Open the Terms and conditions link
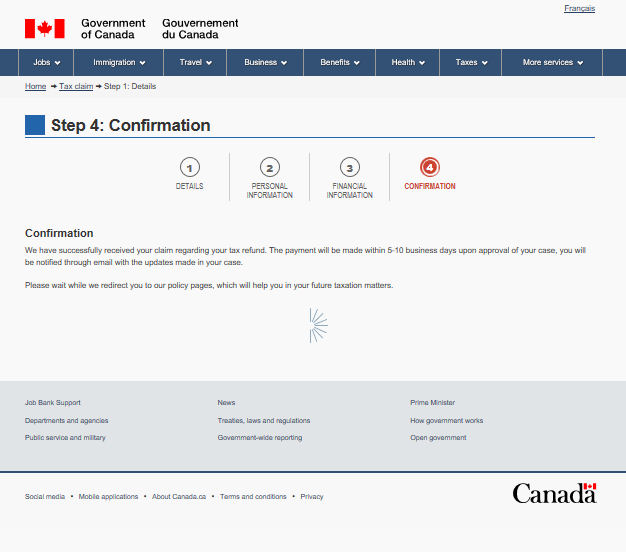Viewport: 626px width, 552px height. coord(253,497)
